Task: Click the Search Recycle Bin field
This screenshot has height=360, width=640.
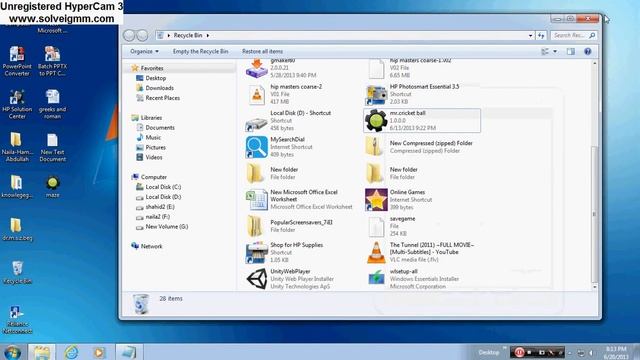Action: (573, 36)
